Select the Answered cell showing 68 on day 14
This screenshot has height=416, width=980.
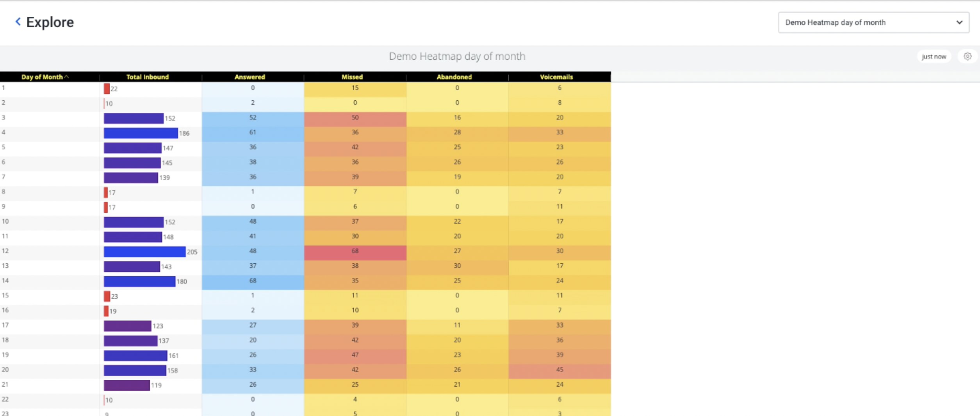click(252, 280)
